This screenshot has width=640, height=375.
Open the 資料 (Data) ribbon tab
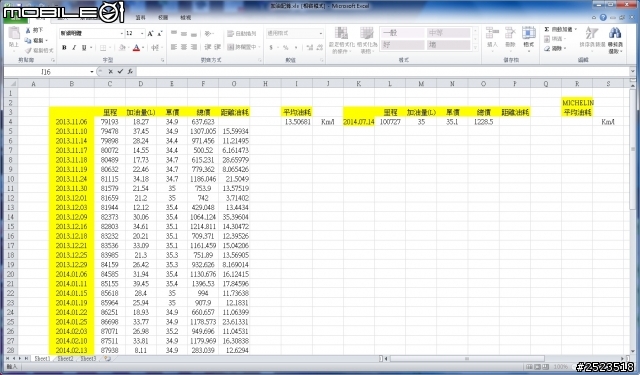tap(140, 18)
